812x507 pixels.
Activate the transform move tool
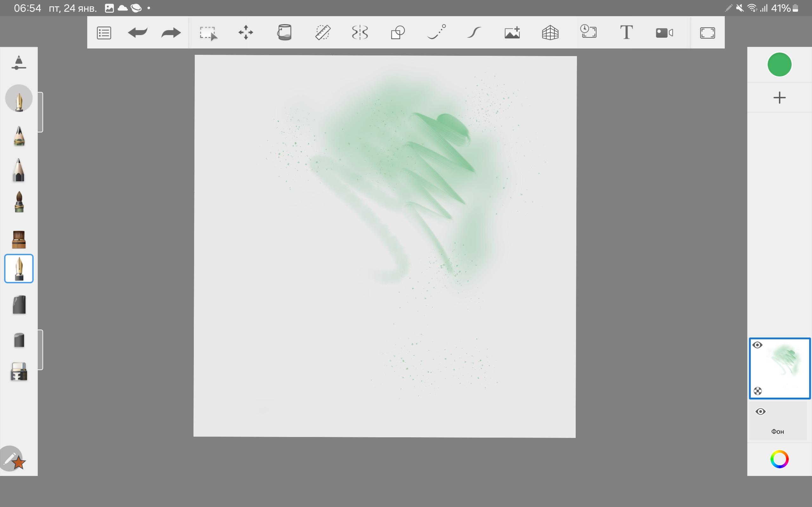[246, 33]
